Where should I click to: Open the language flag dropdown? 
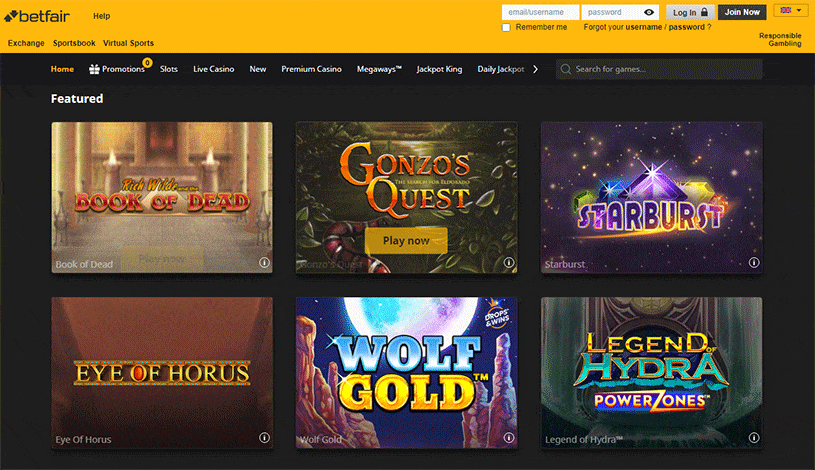[791, 10]
